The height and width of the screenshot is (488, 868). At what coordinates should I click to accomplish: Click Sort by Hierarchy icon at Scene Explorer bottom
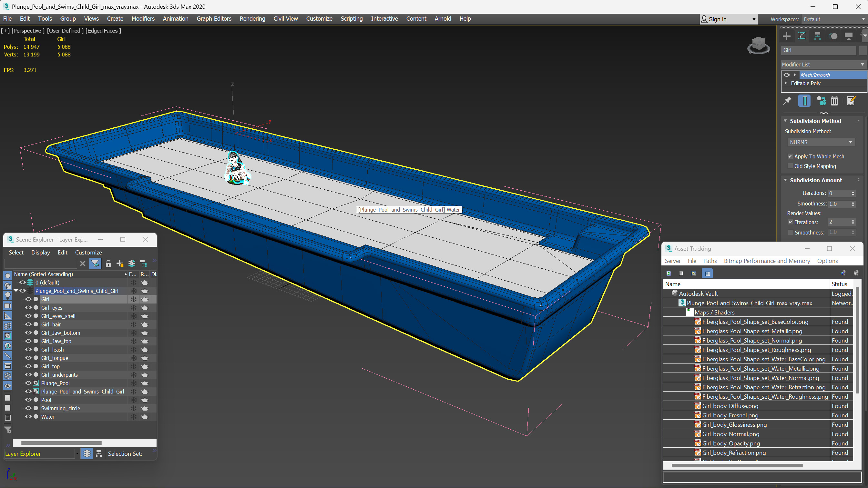point(99,453)
